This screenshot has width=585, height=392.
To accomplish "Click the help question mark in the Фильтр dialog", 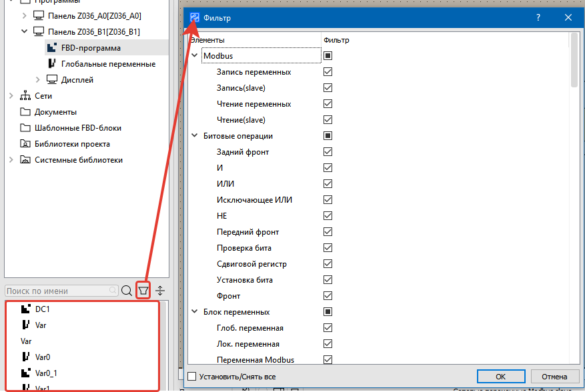I will click(x=538, y=18).
